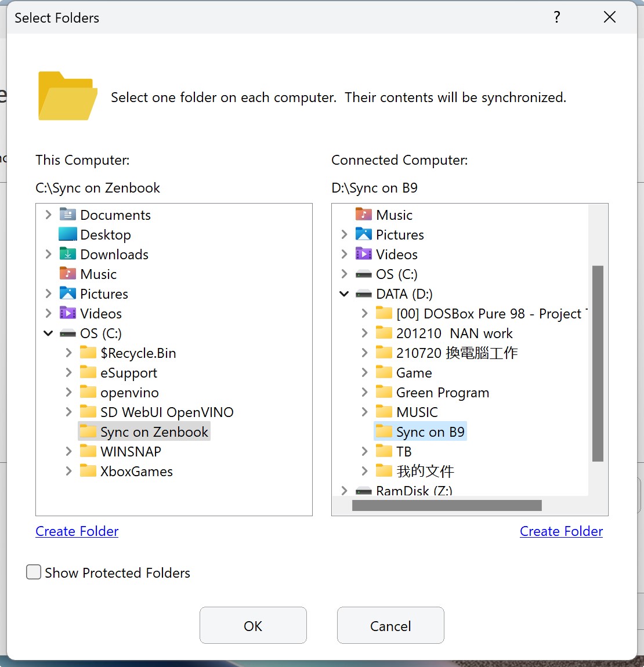Click the Videos icon in Connected Computer tree
Viewport: 644px width, 667px height.
coord(364,255)
